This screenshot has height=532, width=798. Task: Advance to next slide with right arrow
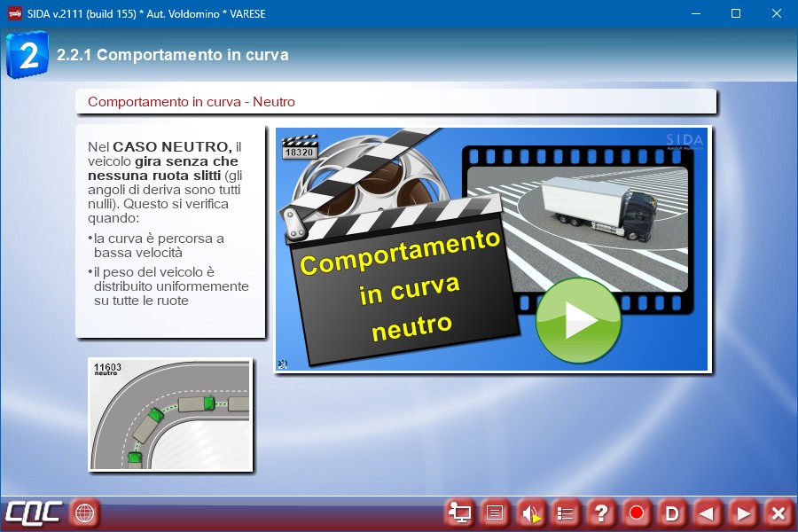pyautogui.click(x=743, y=512)
